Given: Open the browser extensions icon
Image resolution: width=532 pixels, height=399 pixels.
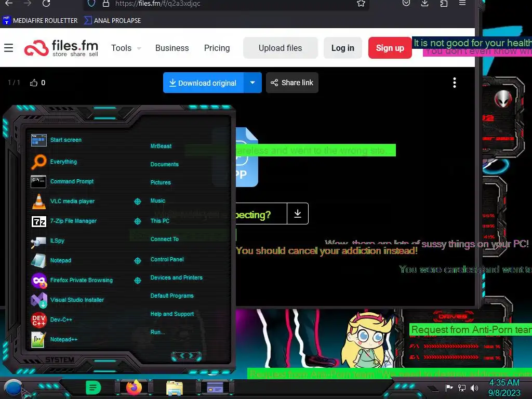Looking at the screenshot, I should pyautogui.click(x=444, y=4).
